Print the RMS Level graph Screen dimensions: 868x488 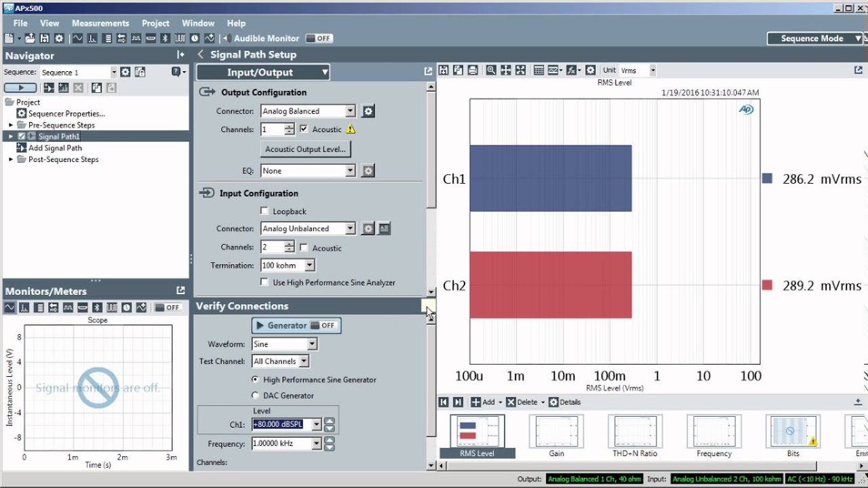[x=473, y=70]
